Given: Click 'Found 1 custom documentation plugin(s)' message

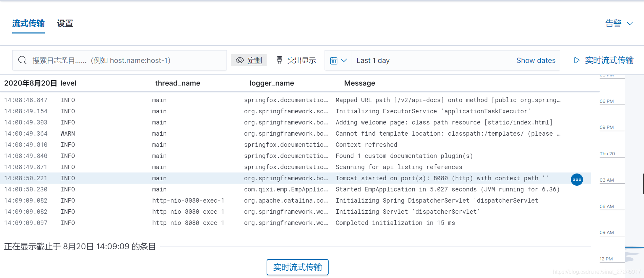Looking at the screenshot, I should pos(404,156).
